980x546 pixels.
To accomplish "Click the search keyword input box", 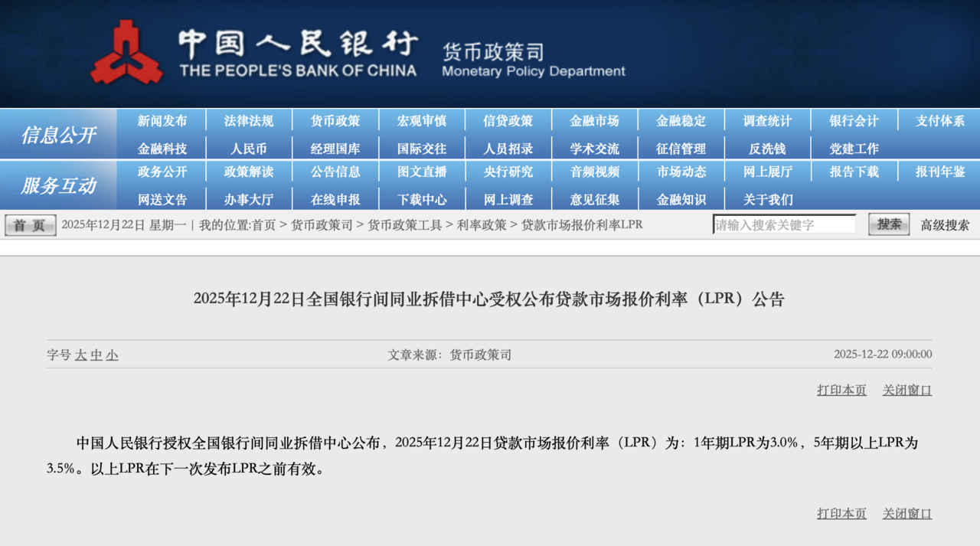I will (x=784, y=224).
